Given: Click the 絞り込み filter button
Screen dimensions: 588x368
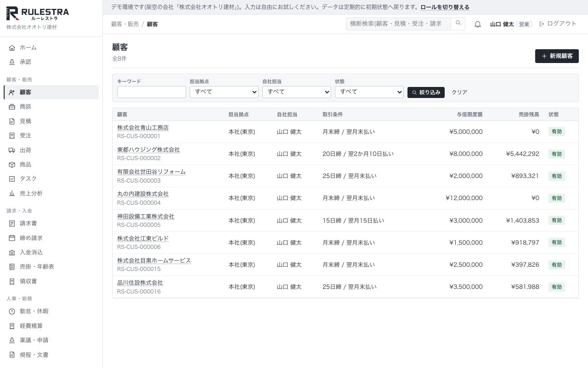Looking at the screenshot, I should pos(426,92).
